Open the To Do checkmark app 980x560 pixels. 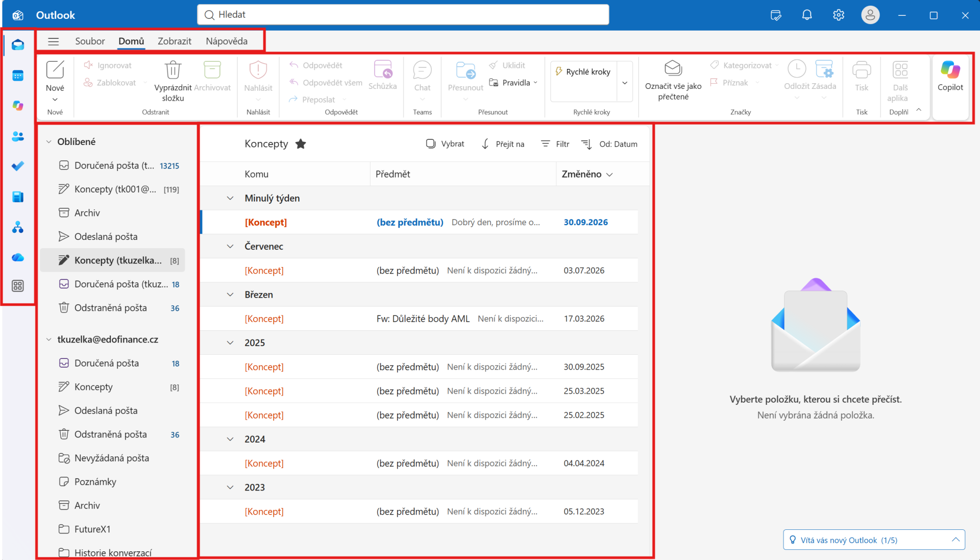[x=18, y=166]
